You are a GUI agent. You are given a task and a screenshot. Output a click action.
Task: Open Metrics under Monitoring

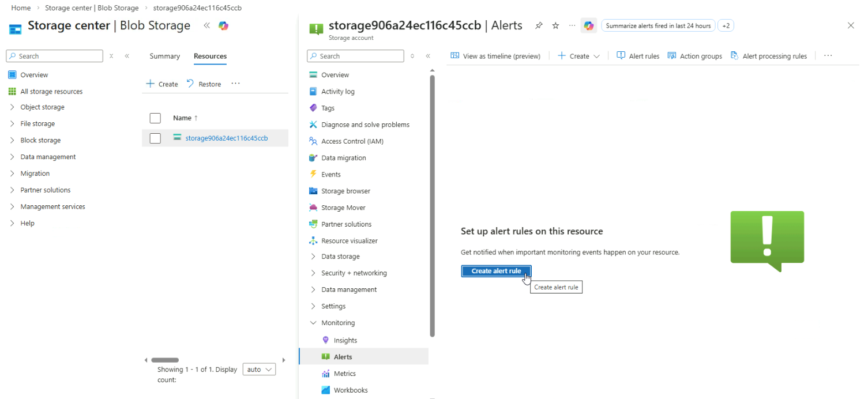click(x=344, y=374)
